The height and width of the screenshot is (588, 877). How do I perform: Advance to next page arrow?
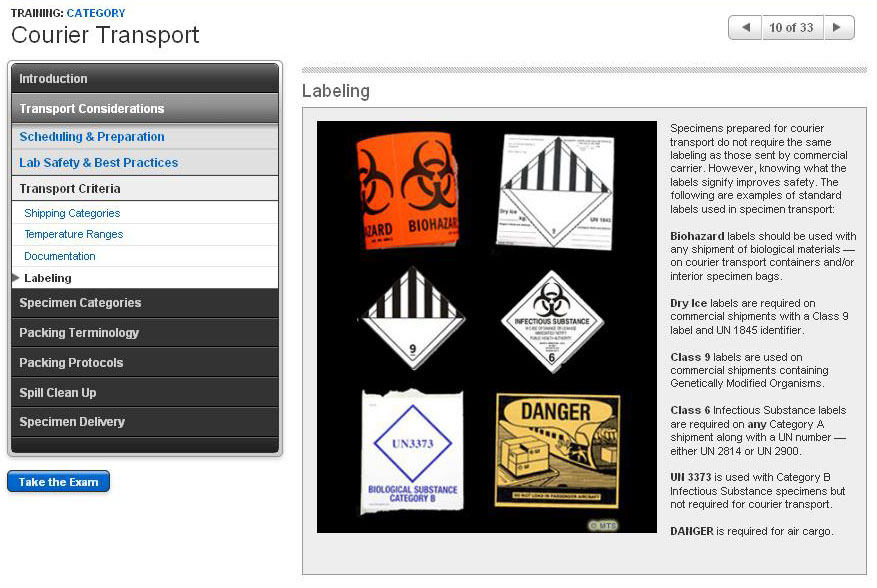(838, 28)
